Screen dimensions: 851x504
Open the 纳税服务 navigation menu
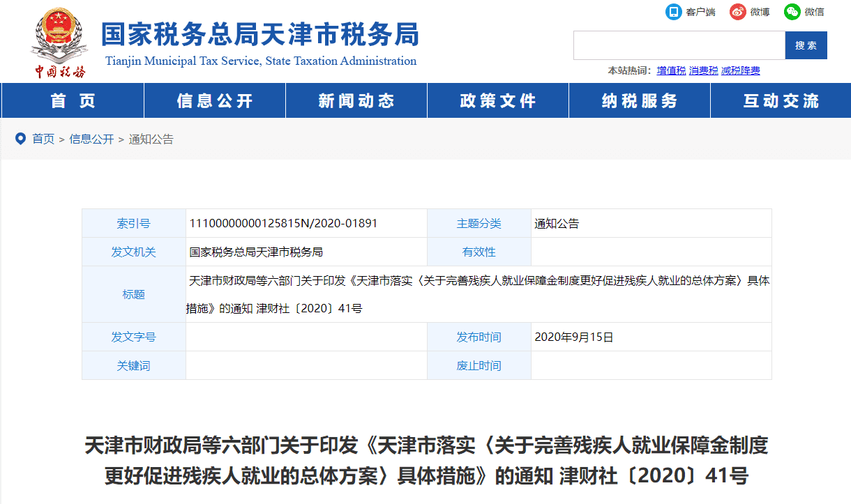(x=640, y=100)
